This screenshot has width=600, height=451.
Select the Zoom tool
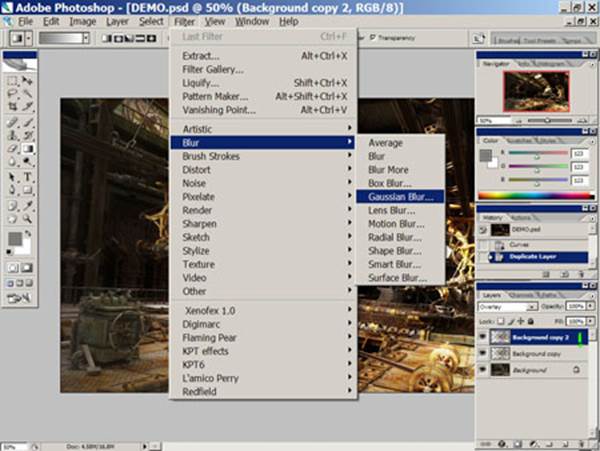click(27, 219)
